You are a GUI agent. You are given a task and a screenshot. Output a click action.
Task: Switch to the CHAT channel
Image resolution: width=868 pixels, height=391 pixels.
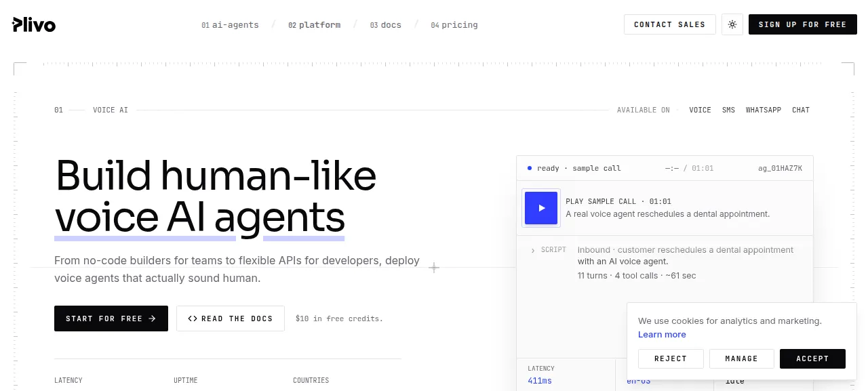(801, 110)
